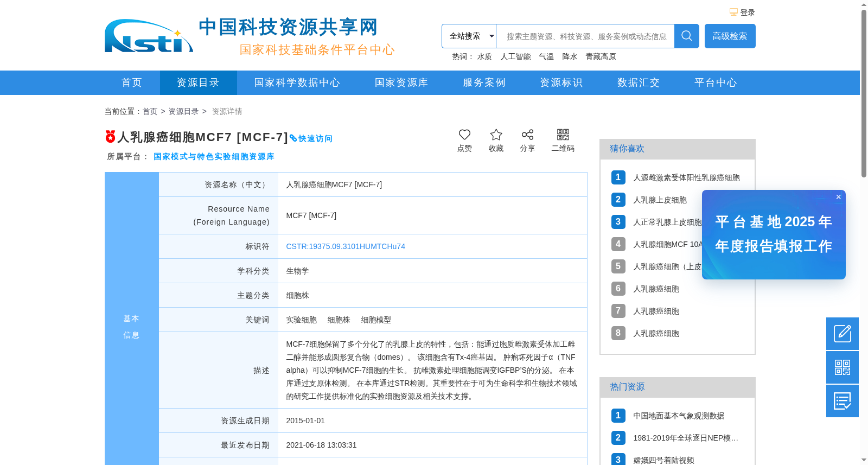Open the floating QR code side button

pyautogui.click(x=843, y=367)
